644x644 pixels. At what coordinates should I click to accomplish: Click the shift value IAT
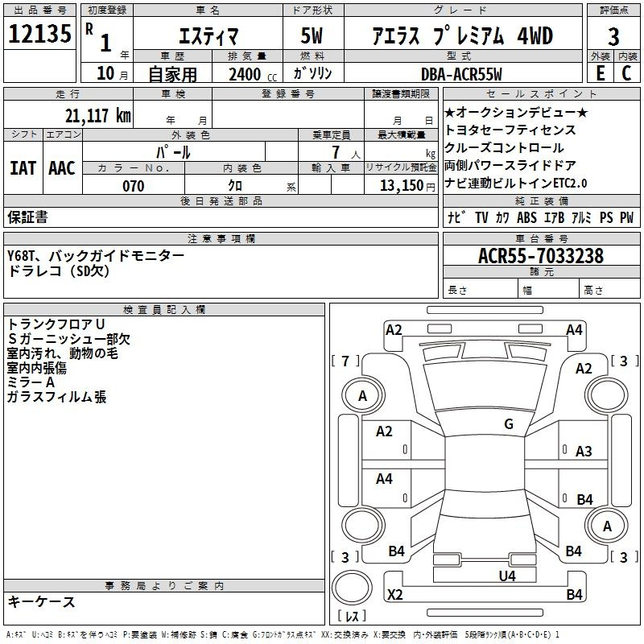point(23,168)
